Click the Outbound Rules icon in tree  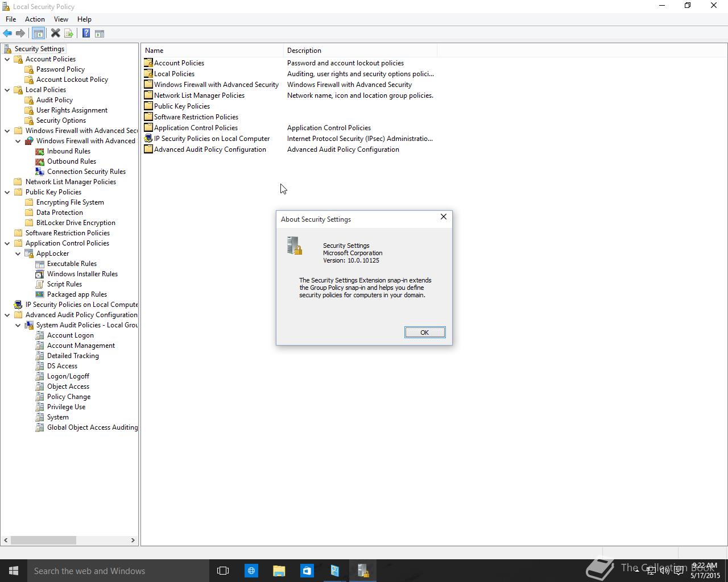[x=40, y=161]
